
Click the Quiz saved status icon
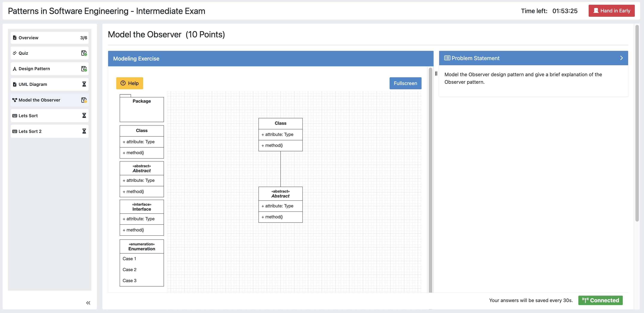tap(84, 53)
